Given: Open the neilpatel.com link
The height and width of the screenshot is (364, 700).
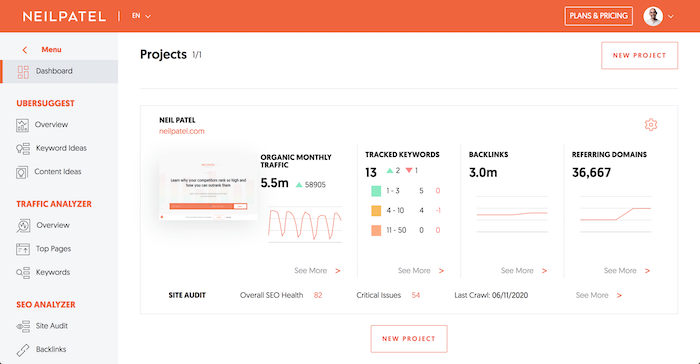Looking at the screenshot, I should (x=182, y=131).
